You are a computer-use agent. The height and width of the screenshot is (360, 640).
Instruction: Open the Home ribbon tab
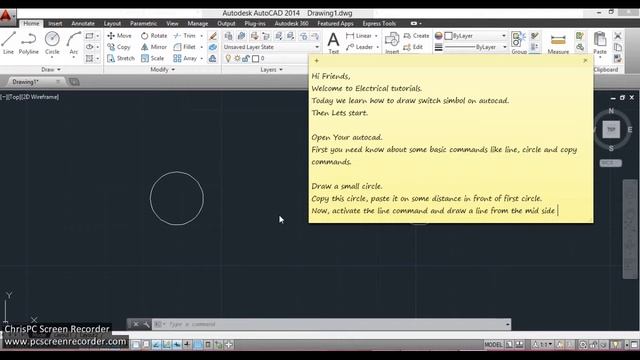[x=31, y=24]
